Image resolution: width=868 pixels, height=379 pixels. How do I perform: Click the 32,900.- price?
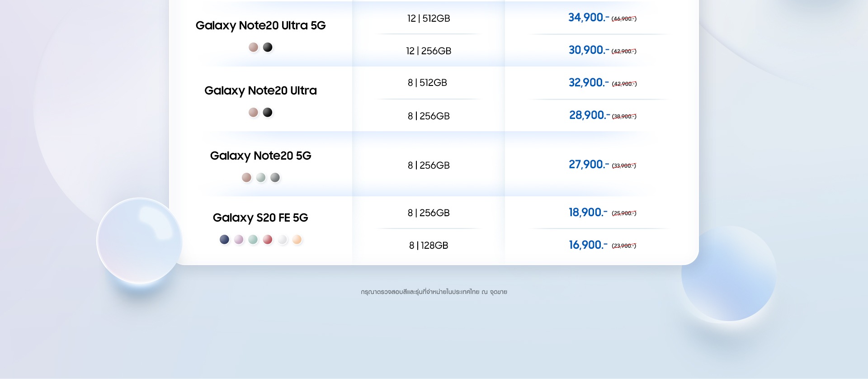coord(589,83)
